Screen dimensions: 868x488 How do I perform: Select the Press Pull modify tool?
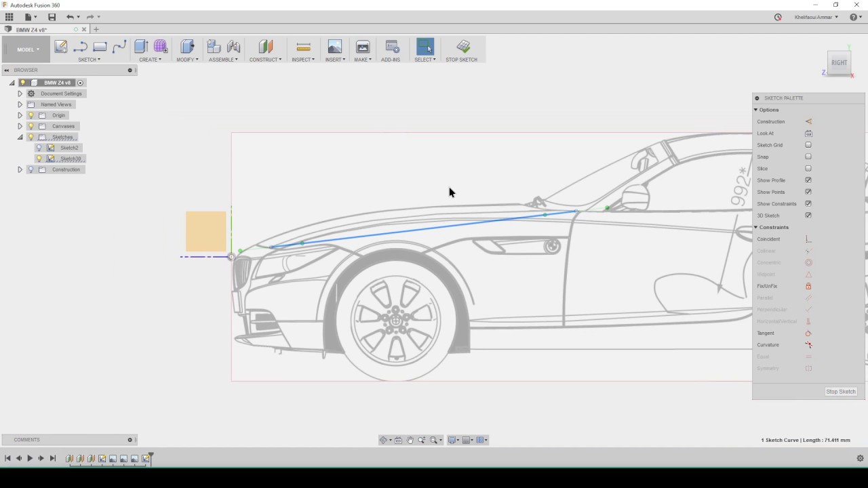point(187,47)
